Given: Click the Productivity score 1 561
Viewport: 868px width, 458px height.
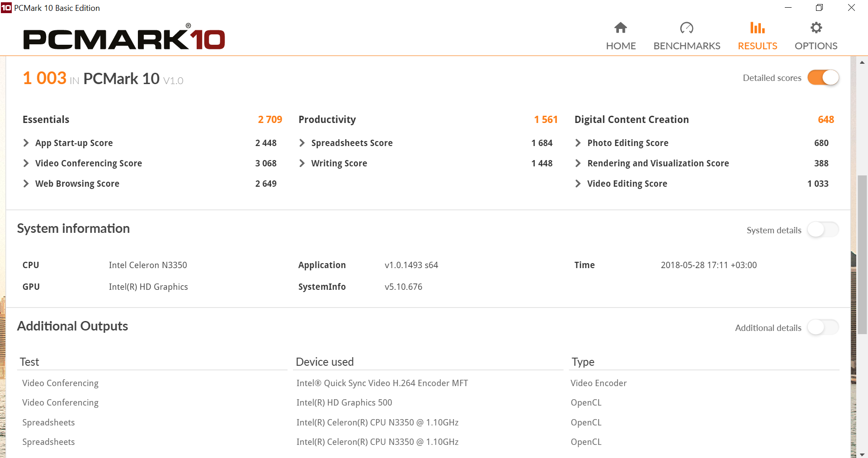Looking at the screenshot, I should (546, 119).
